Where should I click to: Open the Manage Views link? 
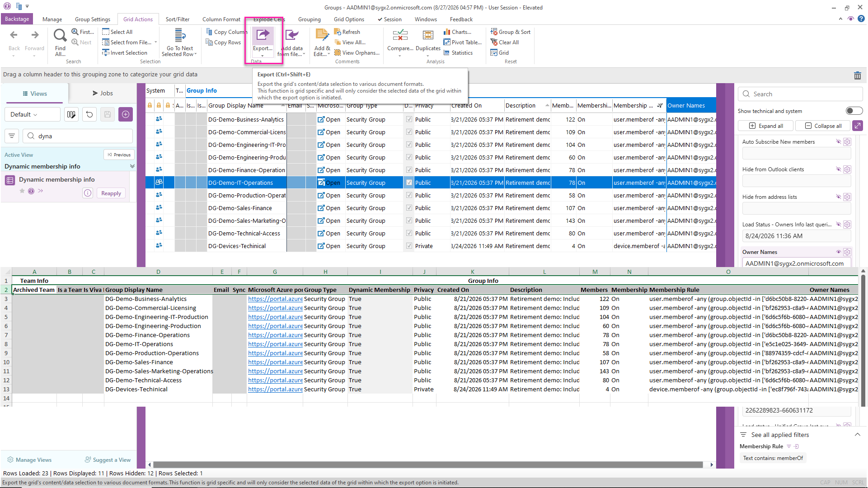[x=30, y=460]
